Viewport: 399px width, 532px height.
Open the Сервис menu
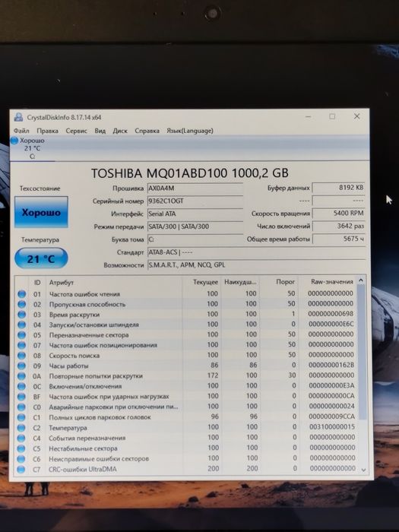(76, 131)
